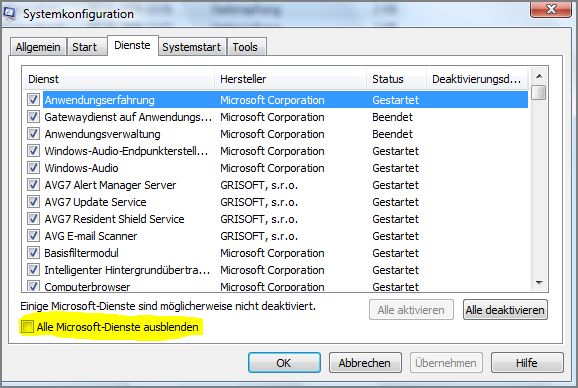
Task: Switch to the Systemstart tab
Action: (x=192, y=47)
